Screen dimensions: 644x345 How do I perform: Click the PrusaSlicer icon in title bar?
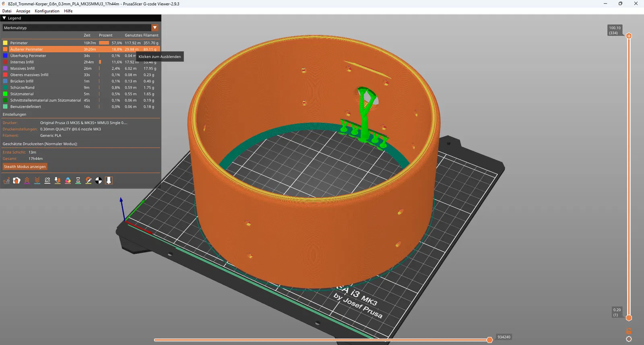point(4,4)
